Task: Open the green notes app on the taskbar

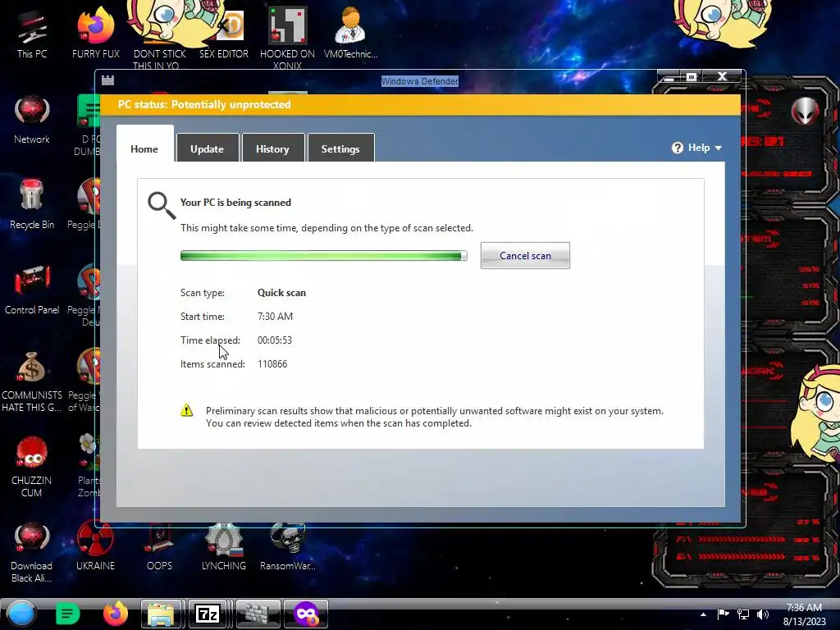Action: [67, 614]
